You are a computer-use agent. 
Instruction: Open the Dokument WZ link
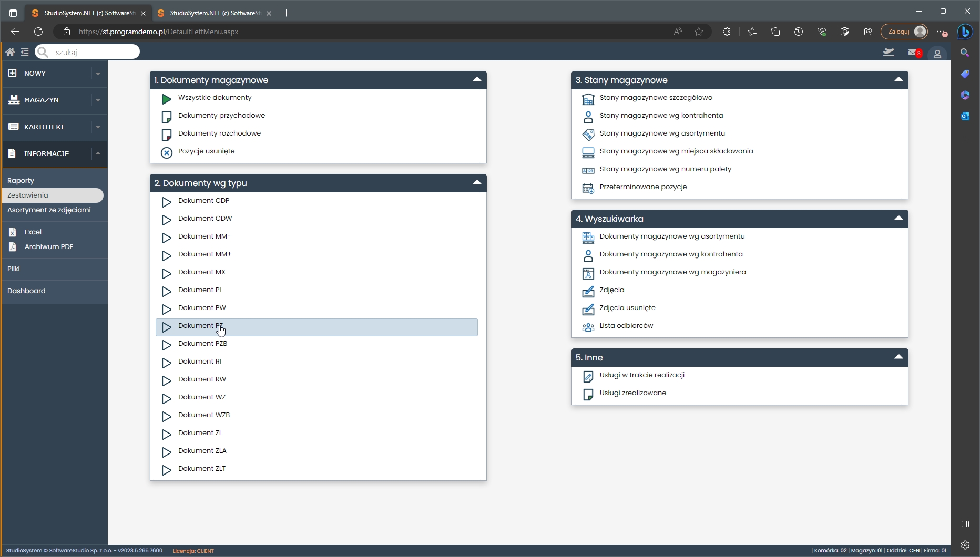[202, 397]
